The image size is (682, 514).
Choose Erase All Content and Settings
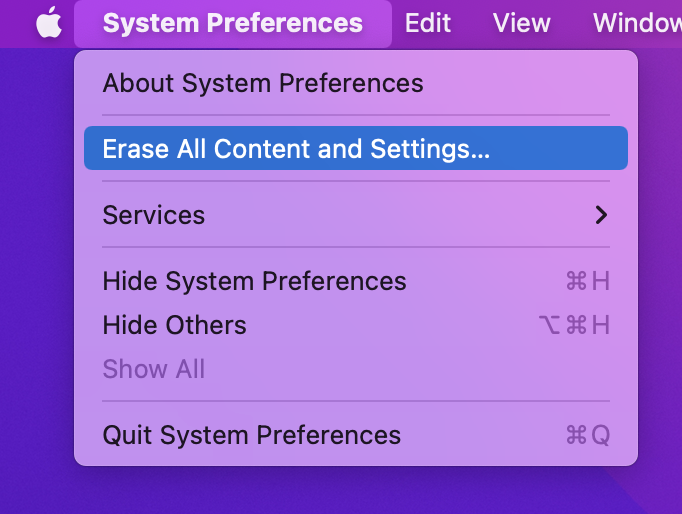coord(356,148)
